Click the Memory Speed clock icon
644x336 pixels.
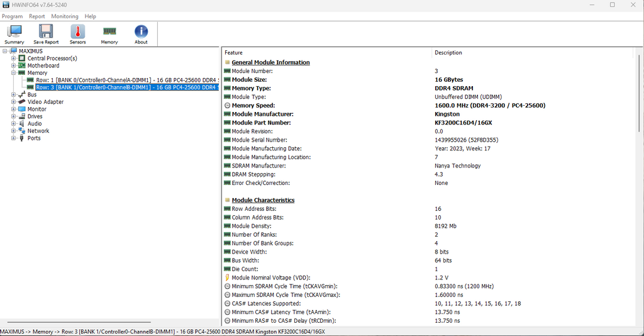coord(227,106)
